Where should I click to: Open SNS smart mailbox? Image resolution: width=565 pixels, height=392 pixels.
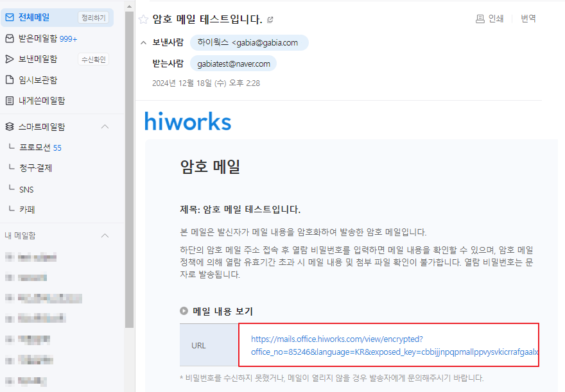(26, 190)
